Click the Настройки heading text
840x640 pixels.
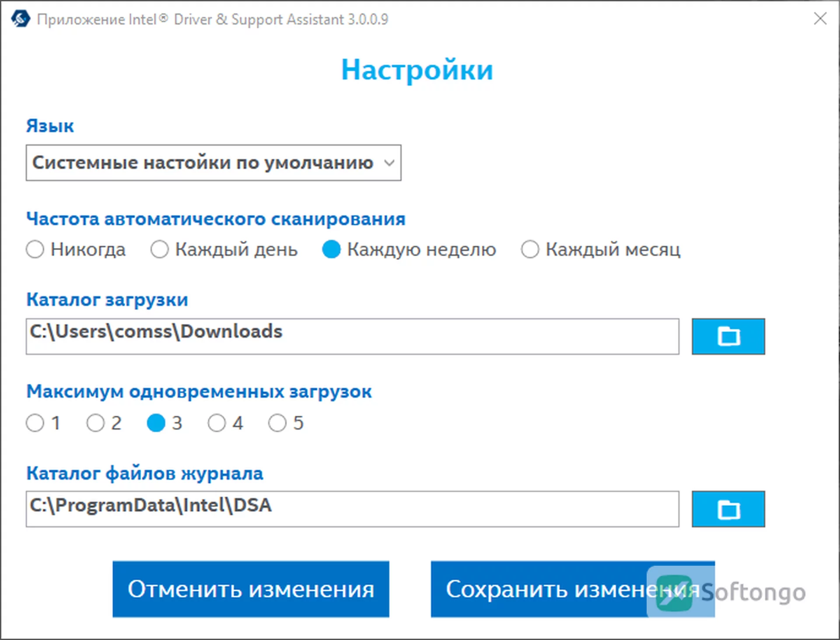click(417, 70)
